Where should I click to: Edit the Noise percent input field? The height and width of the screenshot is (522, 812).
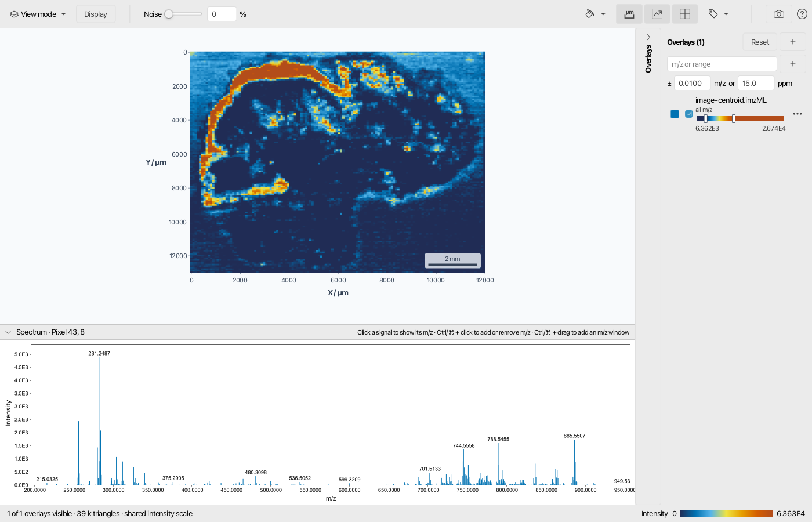pos(222,14)
